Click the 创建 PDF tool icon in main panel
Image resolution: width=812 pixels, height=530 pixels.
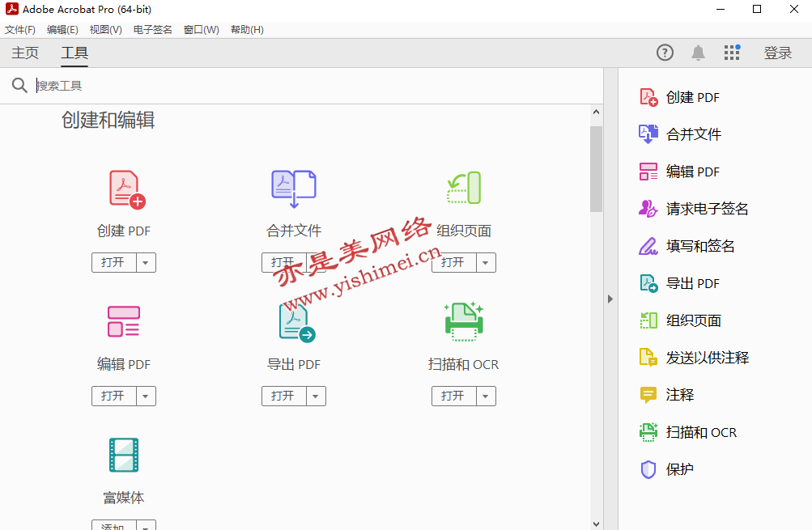(x=127, y=189)
